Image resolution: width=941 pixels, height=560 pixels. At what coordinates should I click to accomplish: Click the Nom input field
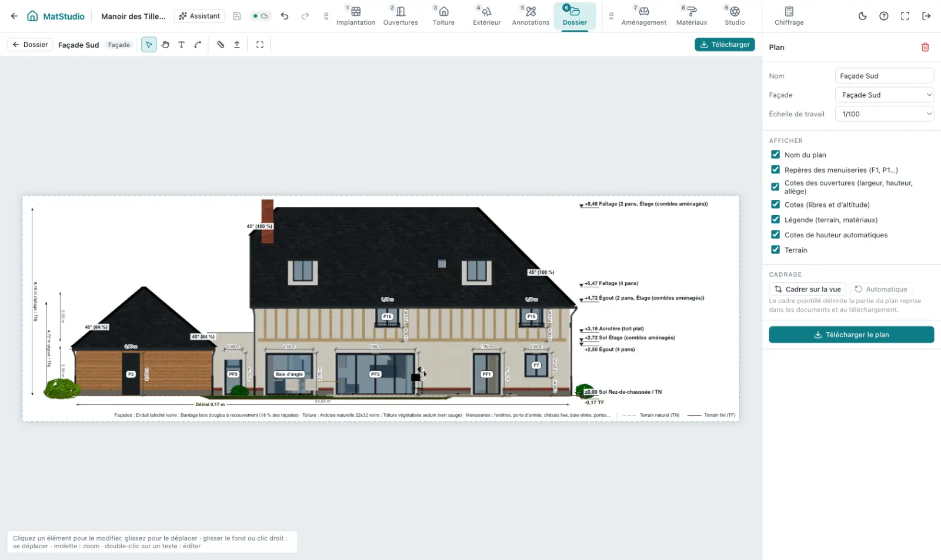click(x=885, y=76)
